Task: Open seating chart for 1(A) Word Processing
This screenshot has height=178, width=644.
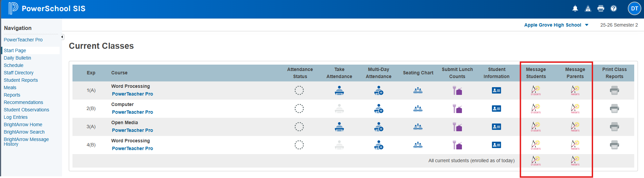Action: (x=418, y=91)
